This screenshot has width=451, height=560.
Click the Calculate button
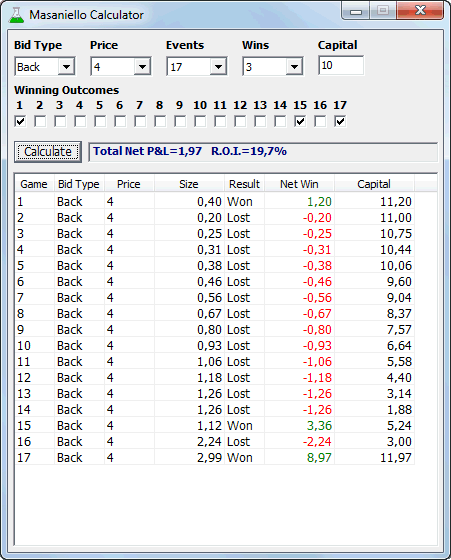(x=48, y=152)
